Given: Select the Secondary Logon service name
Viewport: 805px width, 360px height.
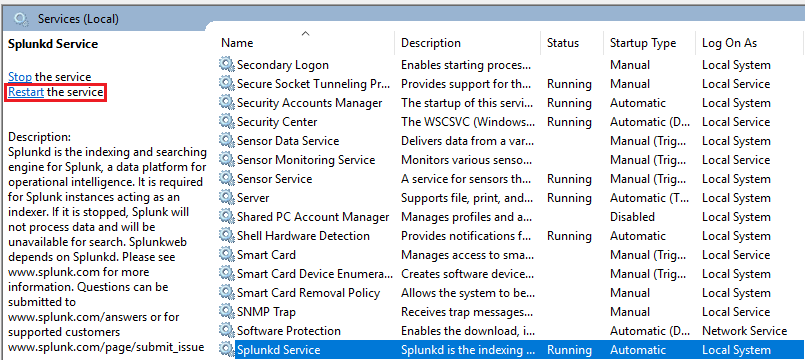Looking at the screenshot, I should point(283,65).
